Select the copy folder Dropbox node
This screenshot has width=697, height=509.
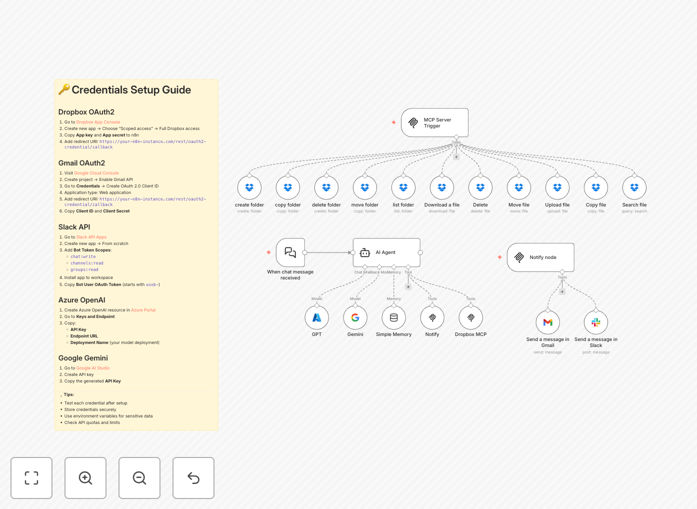(288, 188)
